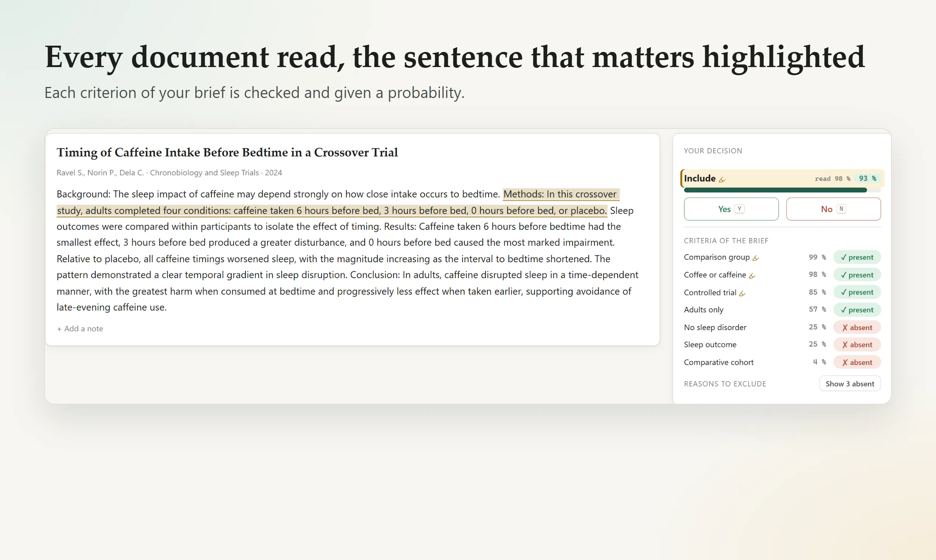Click the present badge for Coffee or caffeine
Image resolution: width=936 pixels, height=560 pixels.
pyautogui.click(x=857, y=275)
